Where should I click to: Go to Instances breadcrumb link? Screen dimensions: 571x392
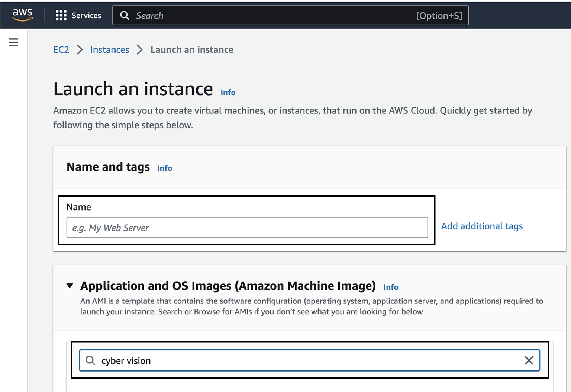click(x=110, y=50)
